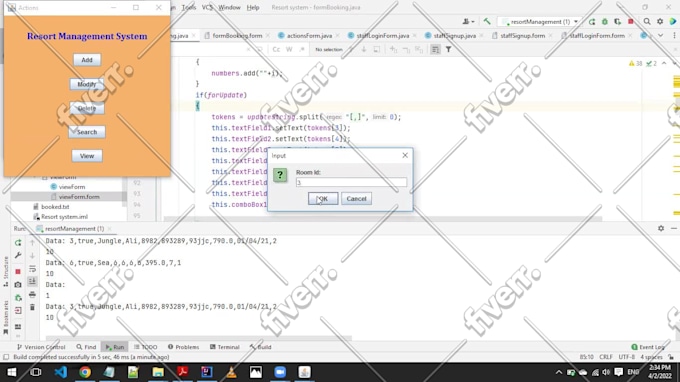Rerun resortManagement in the Run panel
The width and height of the screenshot is (680, 382).
pyautogui.click(x=18, y=243)
